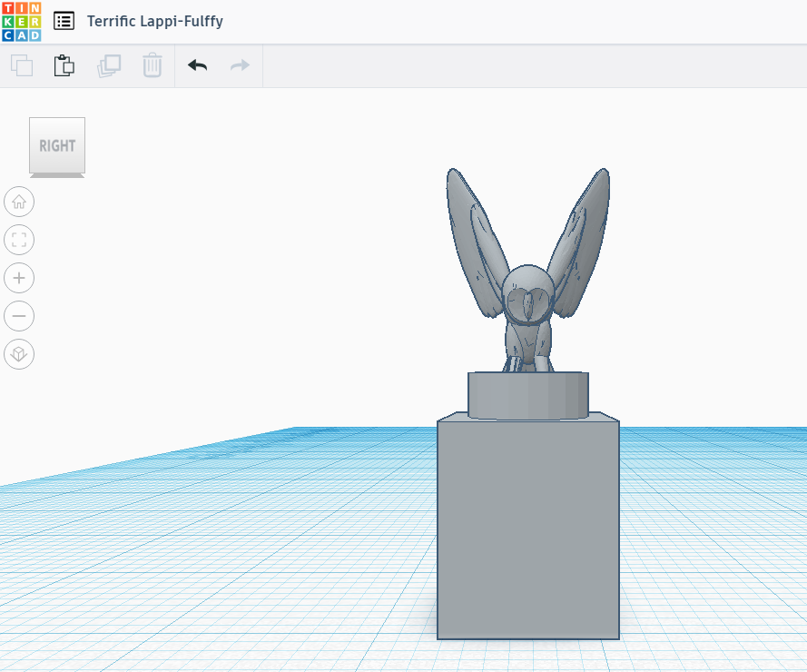Screen dimensions: 807x672
Task: Open the design title Terrific Lappi-Fulffy
Action: click(155, 21)
